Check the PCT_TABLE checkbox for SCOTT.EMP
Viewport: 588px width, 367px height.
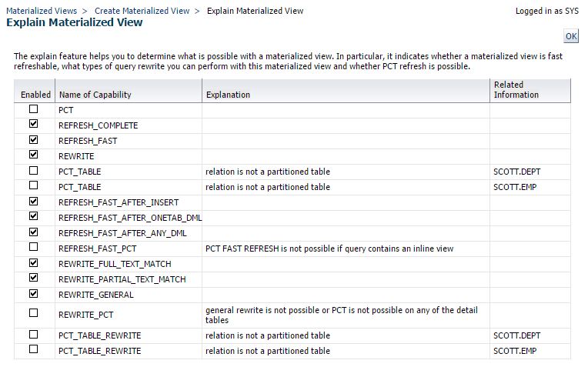coord(33,185)
